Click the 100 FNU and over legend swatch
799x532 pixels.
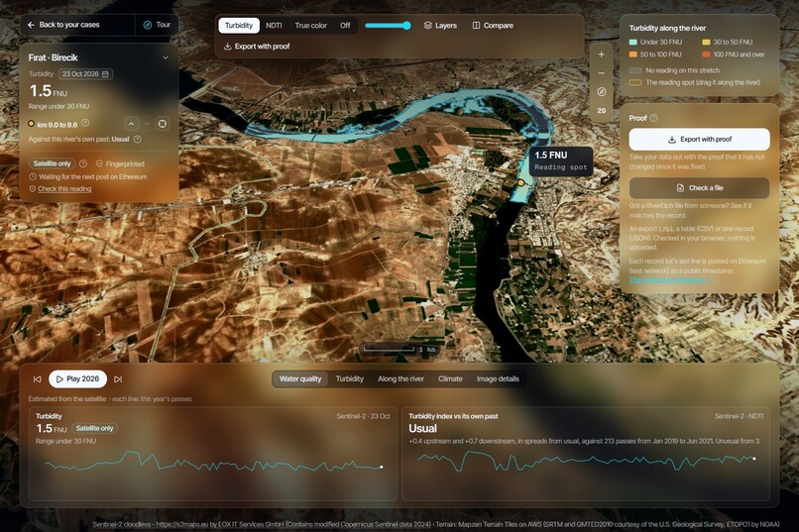(x=706, y=54)
